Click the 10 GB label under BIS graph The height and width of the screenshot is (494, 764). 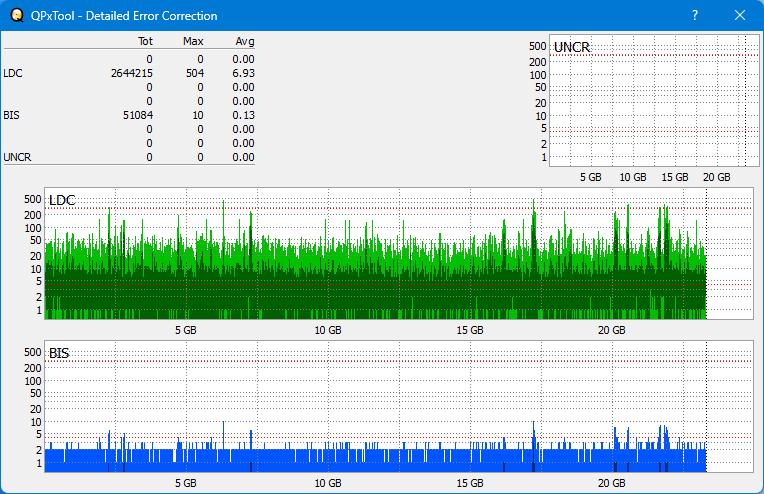[327, 482]
